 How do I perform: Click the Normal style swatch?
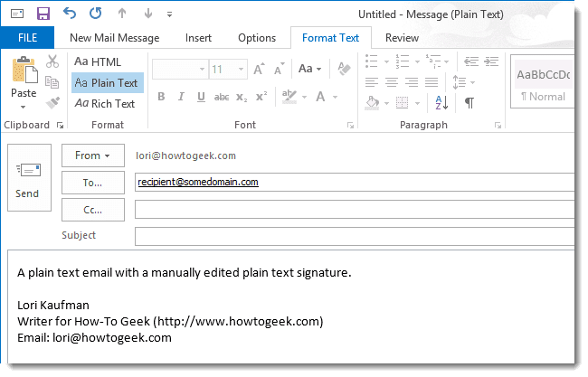pyautogui.click(x=543, y=86)
